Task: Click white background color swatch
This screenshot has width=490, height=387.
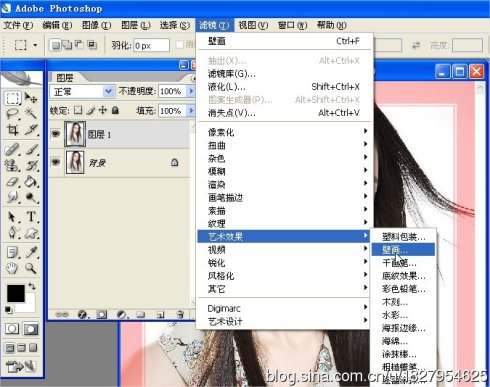Action: click(29, 306)
